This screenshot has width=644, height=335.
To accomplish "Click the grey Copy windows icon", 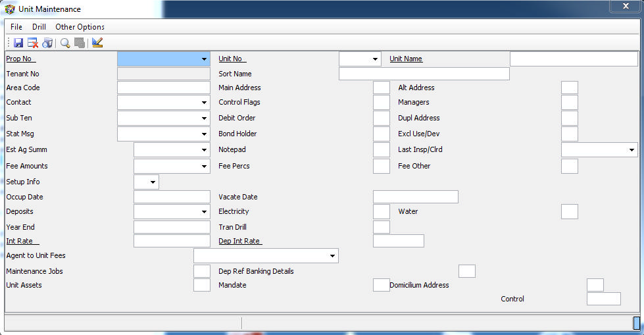I will [80, 43].
